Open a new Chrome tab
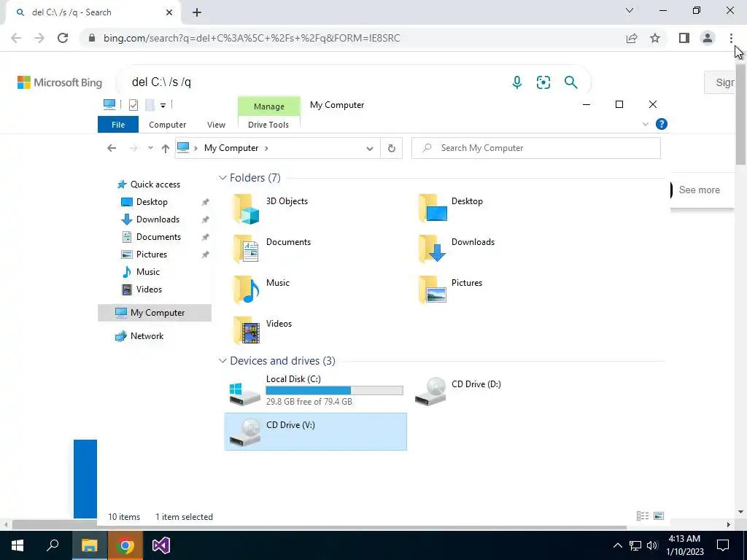Screen dimensions: 747x560 (197, 12)
